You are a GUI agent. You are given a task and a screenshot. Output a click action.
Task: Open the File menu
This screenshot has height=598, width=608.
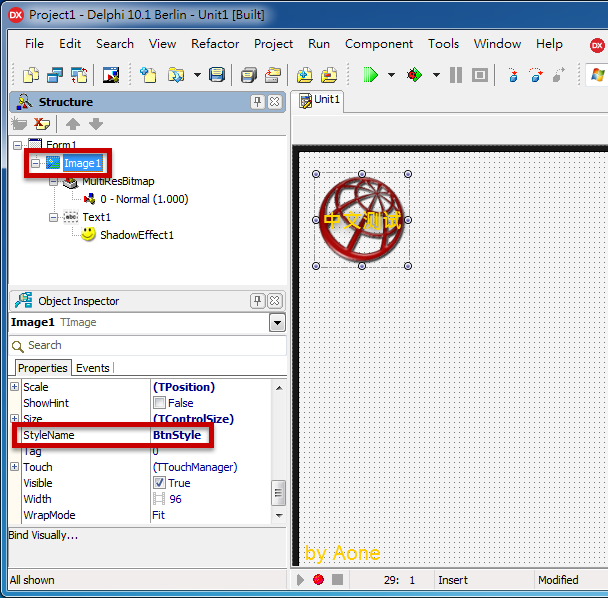click(x=34, y=44)
